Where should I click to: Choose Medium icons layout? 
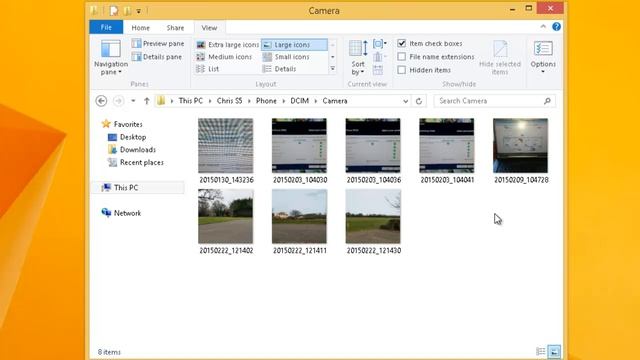coord(224,57)
